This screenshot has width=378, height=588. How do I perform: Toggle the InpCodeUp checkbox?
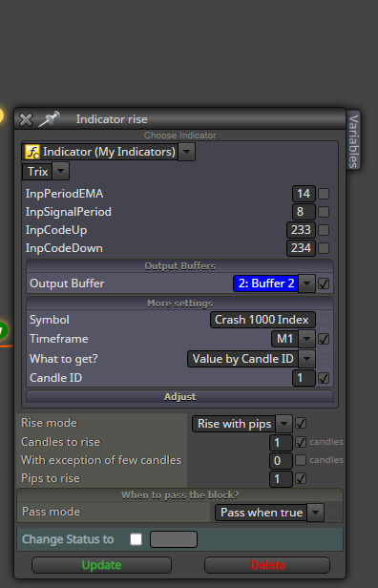(324, 230)
